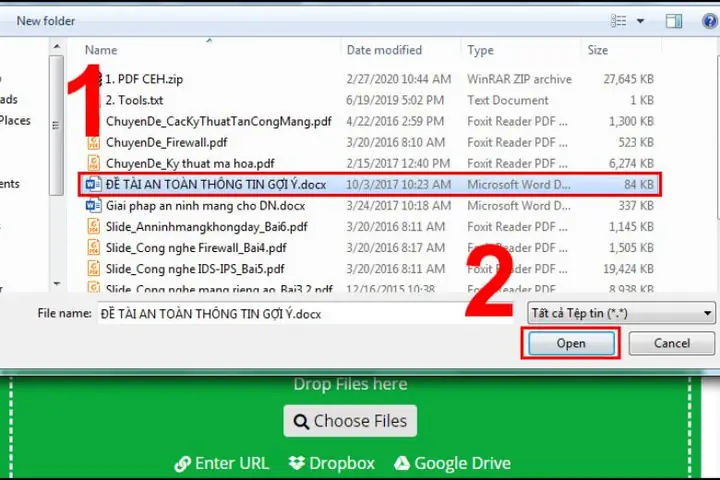Image resolution: width=720 pixels, height=480 pixels.
Task: Click the Google Drive logo icon
Action: (x=402, y=463)
